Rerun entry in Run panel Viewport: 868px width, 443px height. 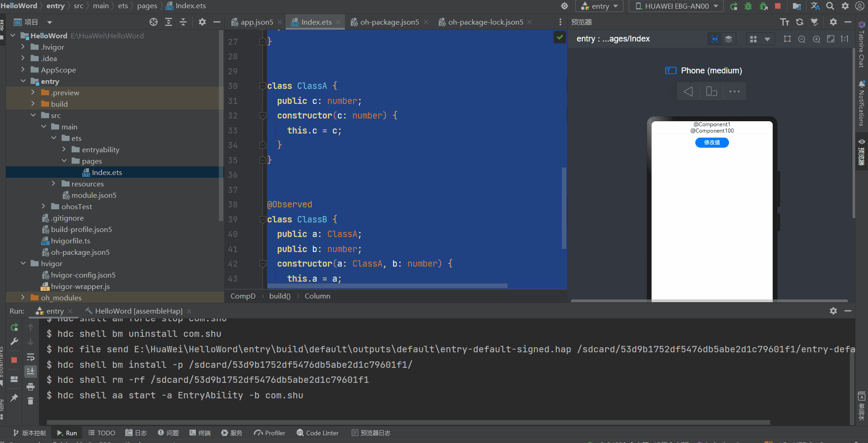(x=14, y=327)
